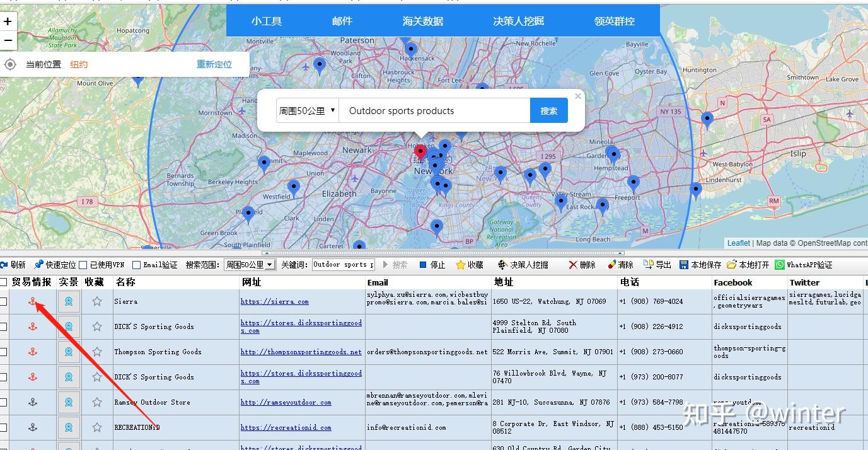
Task: Toggle the select-all checkbox in table header
Action: (3, 282)
